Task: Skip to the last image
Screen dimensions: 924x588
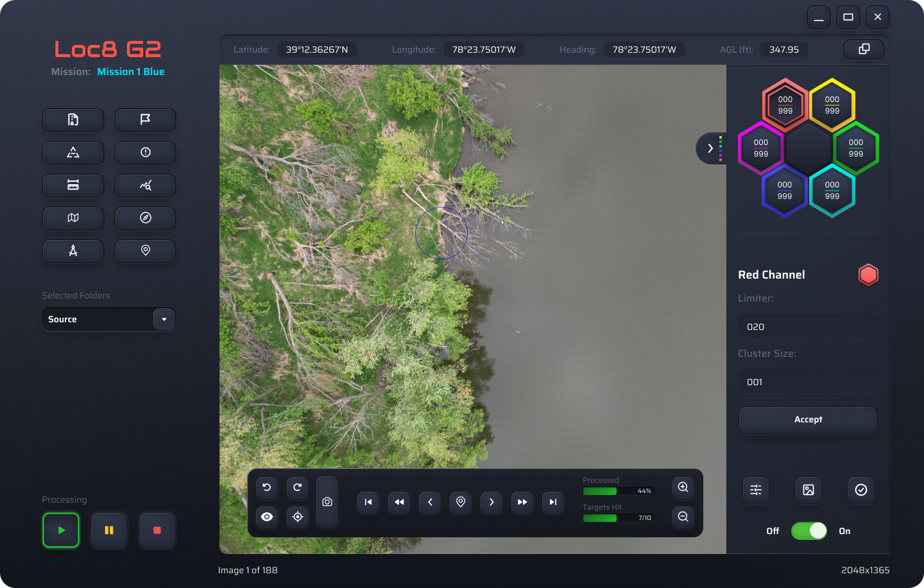Action: click(x=553, y=502)
